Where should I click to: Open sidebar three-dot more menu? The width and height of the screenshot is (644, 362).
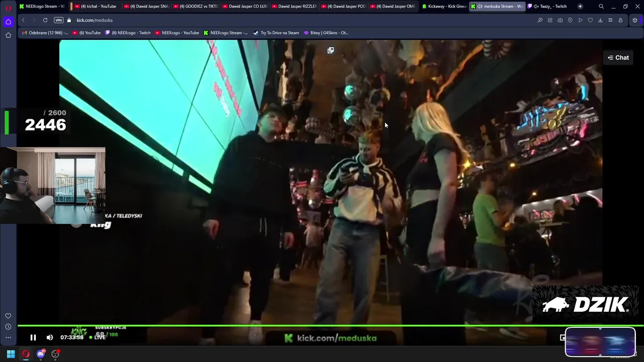tap(8, 338)
